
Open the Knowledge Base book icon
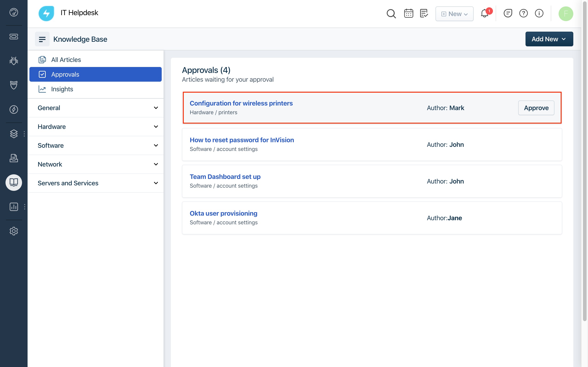14,182
